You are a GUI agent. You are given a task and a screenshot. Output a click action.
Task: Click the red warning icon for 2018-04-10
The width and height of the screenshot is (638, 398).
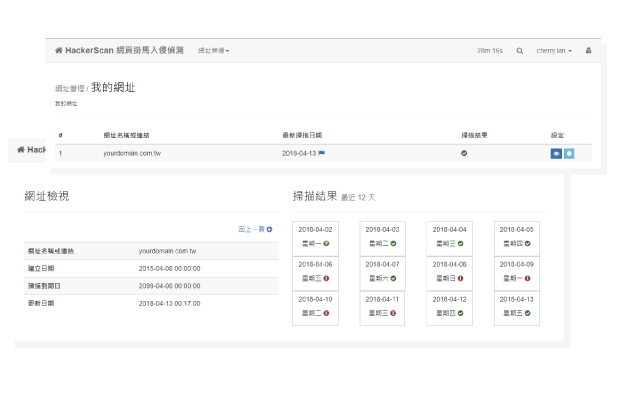[326, 313]
